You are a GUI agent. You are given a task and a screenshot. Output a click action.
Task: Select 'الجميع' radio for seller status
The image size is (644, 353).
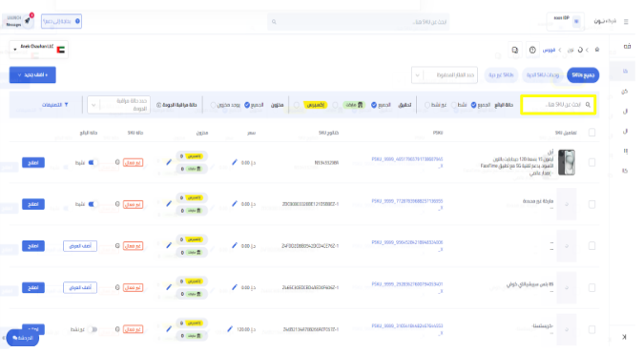click(x=473, y=105)
